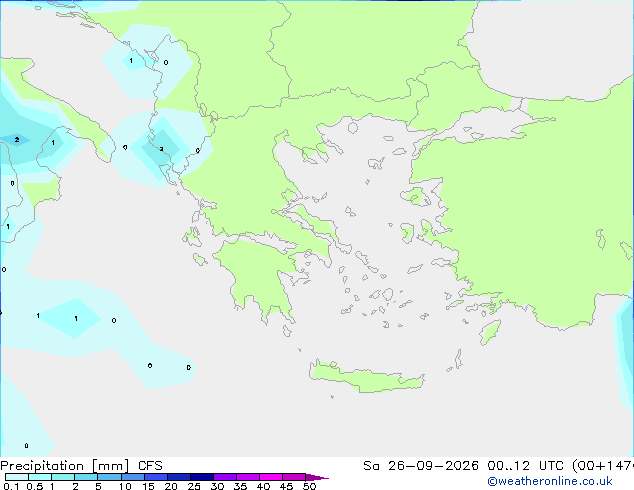Screen dimensions: 634x490
Task: Click the '20' legend scale label
Action: (x=171, y=486)
